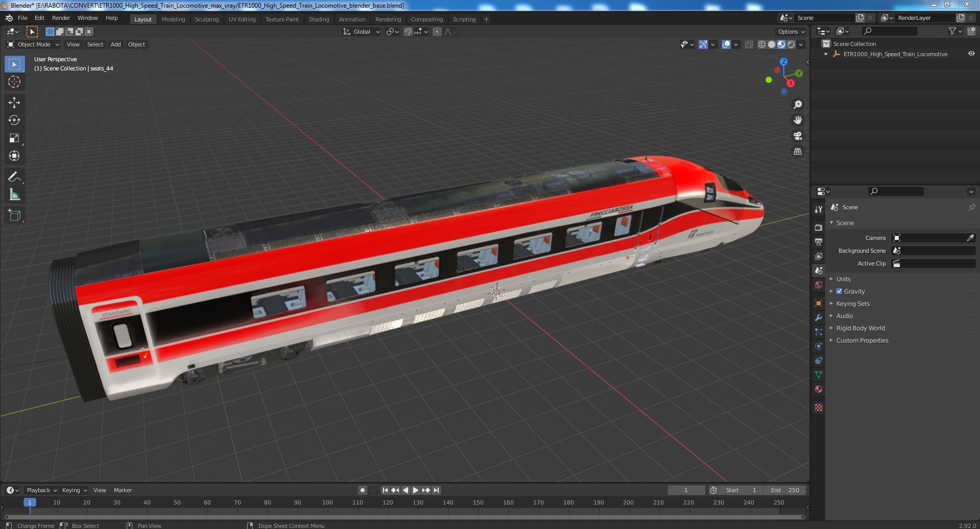Open Tool properties tab
The image size is (980, 529).
click(819, 209)
